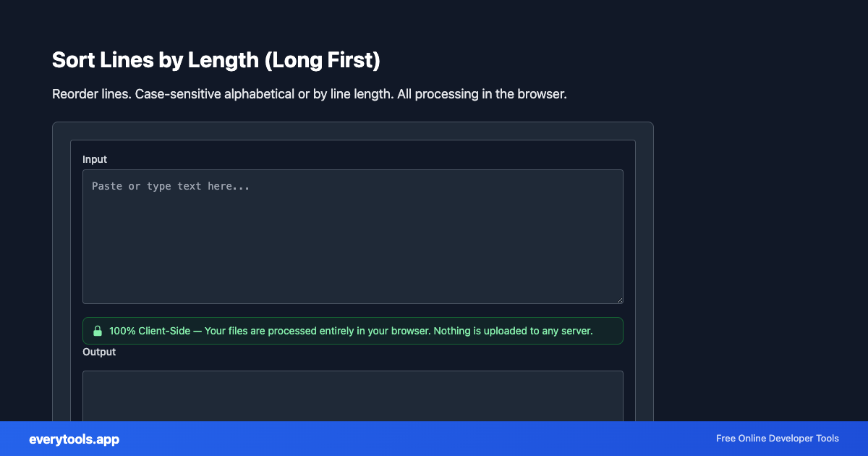868x456 pixels.
Task: Click the top edge of the Input textarea
Action: (353, 170)
